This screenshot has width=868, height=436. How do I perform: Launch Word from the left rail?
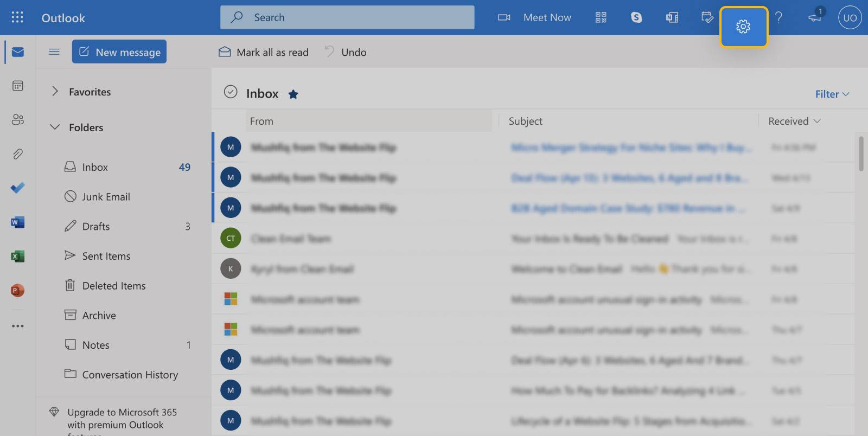point(17,222)
